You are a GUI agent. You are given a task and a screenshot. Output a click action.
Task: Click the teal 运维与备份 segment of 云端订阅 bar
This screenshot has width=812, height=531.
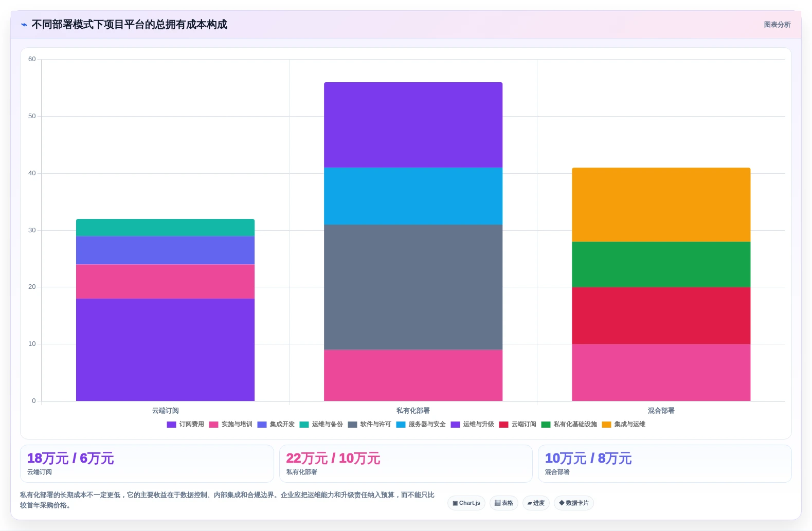coord(165,228)
